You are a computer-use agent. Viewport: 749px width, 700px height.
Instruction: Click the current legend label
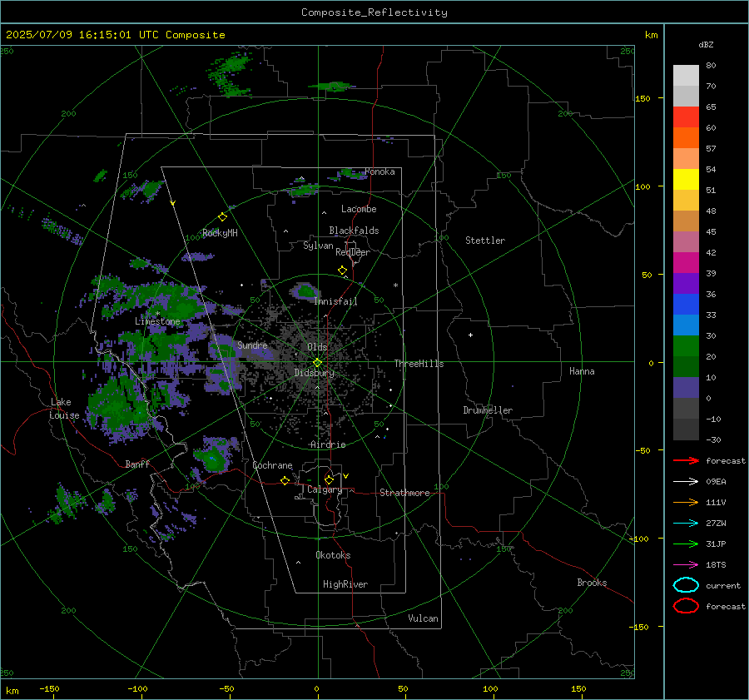tap(723, 585)
